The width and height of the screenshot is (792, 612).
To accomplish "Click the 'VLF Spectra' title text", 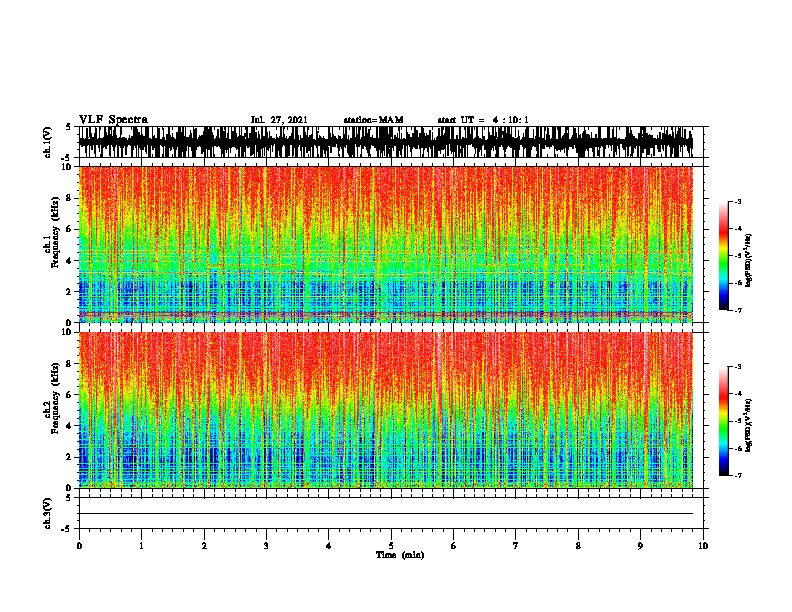I will [x=113, y=120].
